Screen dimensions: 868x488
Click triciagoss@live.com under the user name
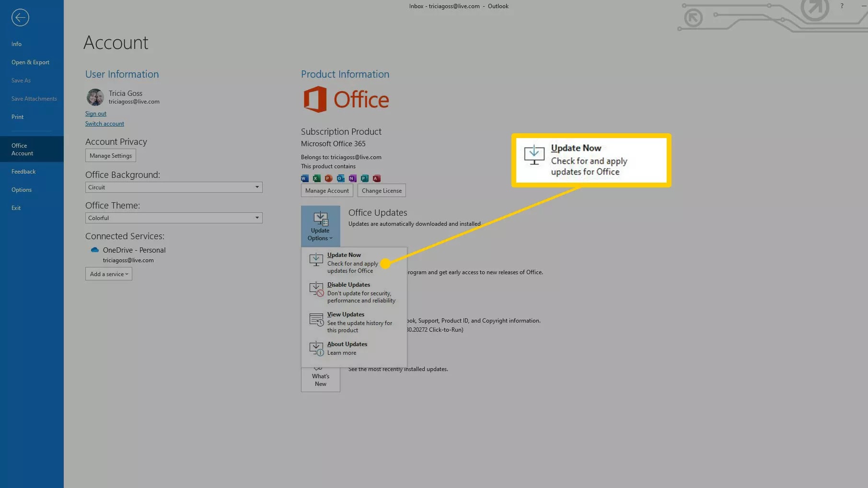[x=134, y=102]
